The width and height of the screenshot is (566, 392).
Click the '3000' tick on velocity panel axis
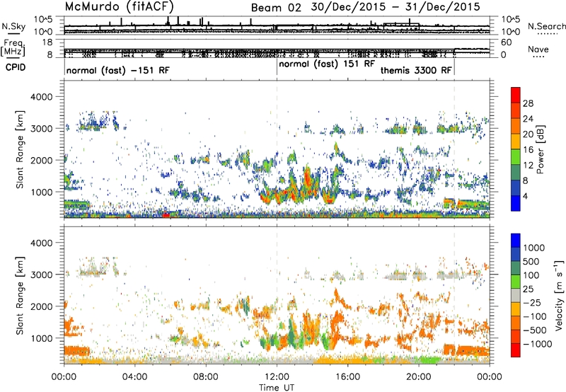point(41,275)
